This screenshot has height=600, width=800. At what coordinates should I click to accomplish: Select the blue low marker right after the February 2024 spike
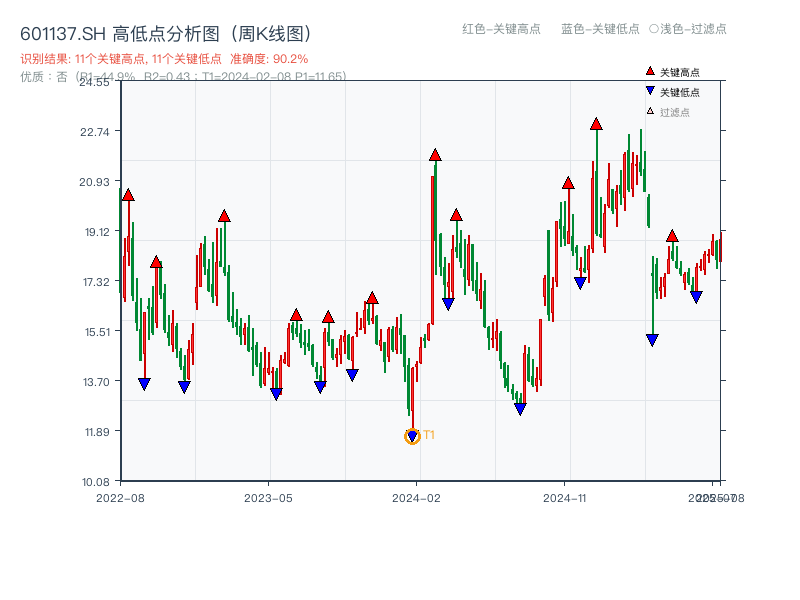pos(448,304)
